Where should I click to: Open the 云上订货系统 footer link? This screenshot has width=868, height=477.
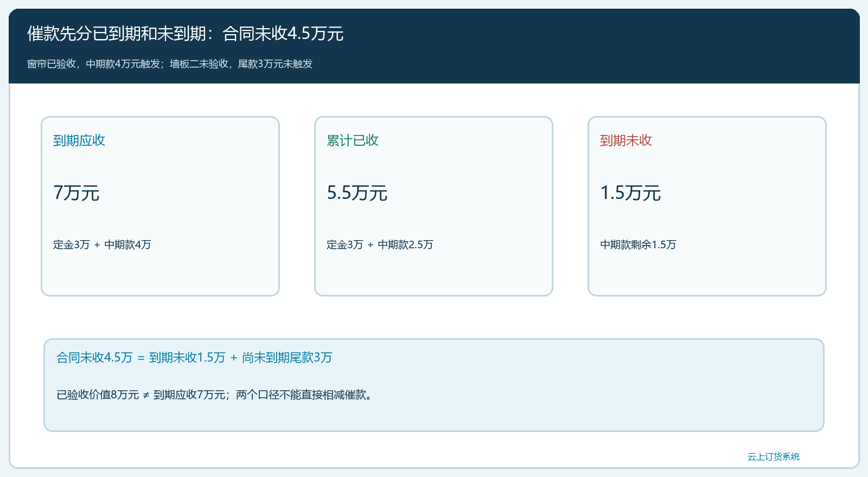[774, 457]
